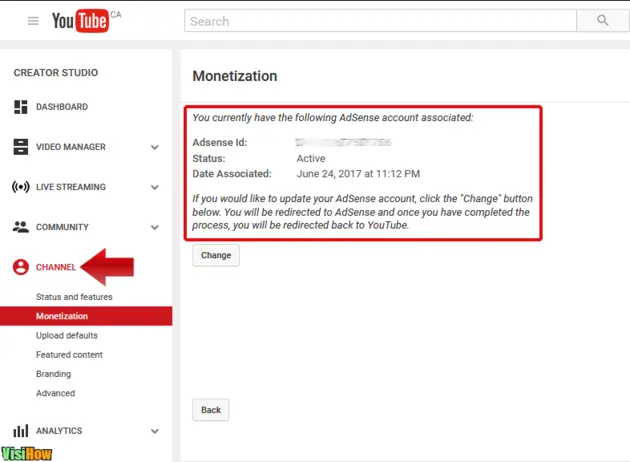This screenshot has width=630, height=462.
Task: Click the Creator Studio heading
Action: (x=56, y=73)
